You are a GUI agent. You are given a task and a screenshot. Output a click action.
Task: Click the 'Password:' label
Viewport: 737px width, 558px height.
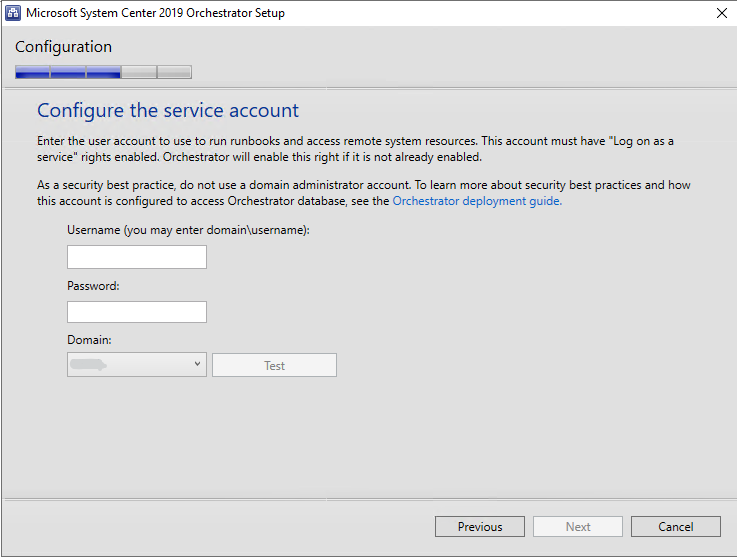coord(93,286)
